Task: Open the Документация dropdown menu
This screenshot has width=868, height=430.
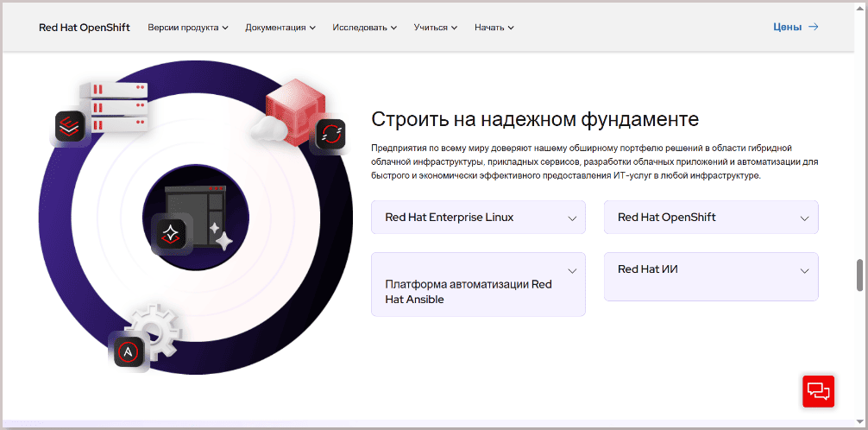Action: point(280,27)
